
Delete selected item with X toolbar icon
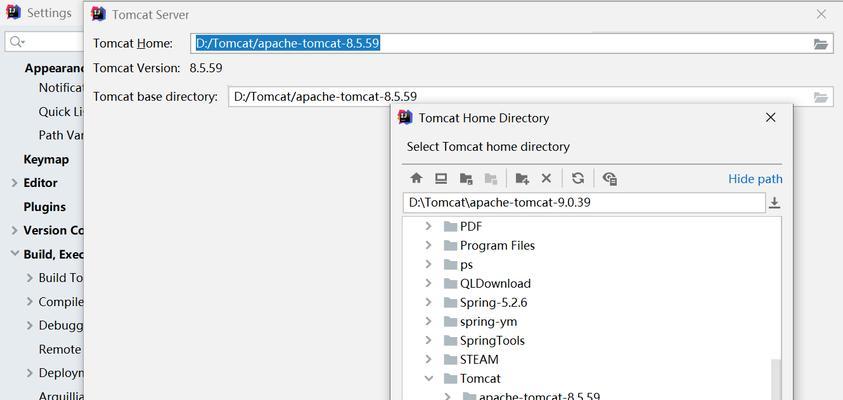click(546, 178)
